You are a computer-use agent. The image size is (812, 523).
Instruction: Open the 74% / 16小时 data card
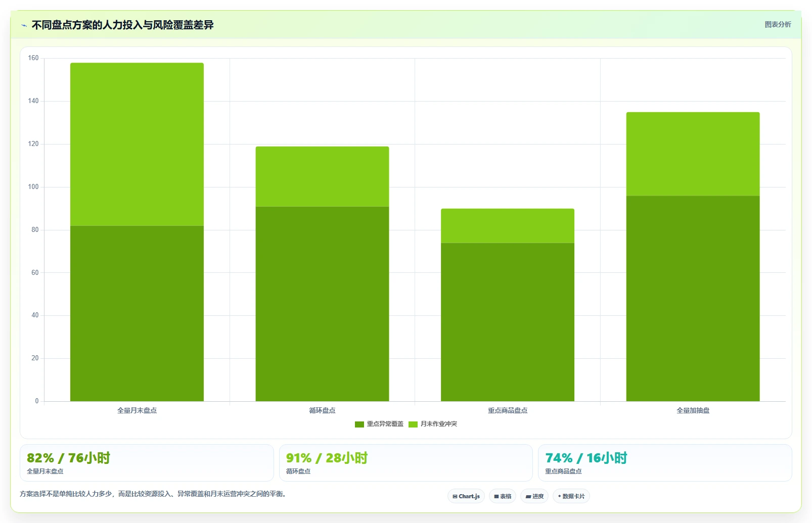click(x=665, y=463)
